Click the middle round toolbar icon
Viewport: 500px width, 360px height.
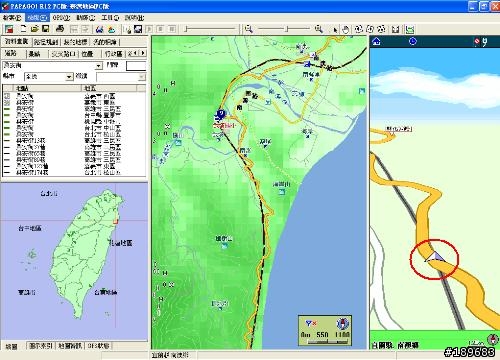pyautogui.click(x=370, y=29)
